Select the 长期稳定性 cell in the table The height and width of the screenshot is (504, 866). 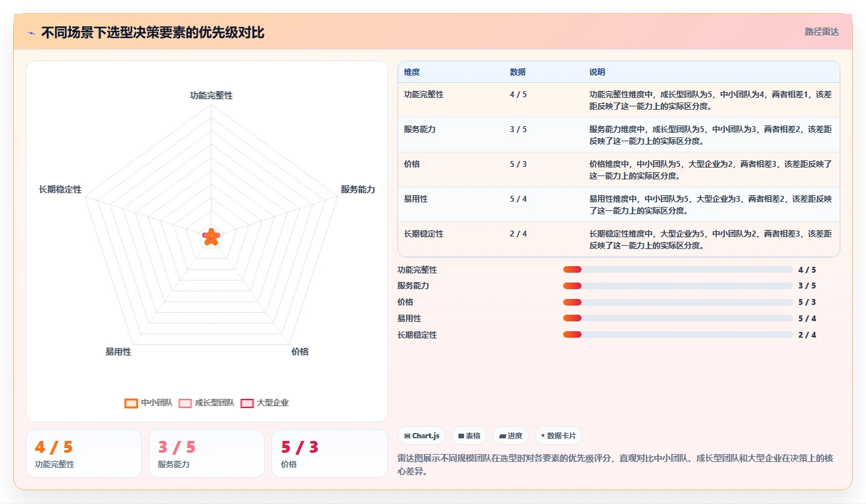[x=424, y=234]
